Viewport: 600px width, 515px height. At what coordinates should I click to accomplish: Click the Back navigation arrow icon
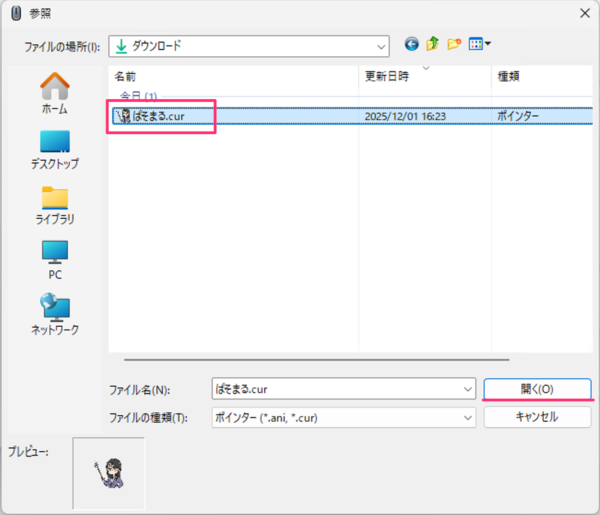click(x=411, y=45)
